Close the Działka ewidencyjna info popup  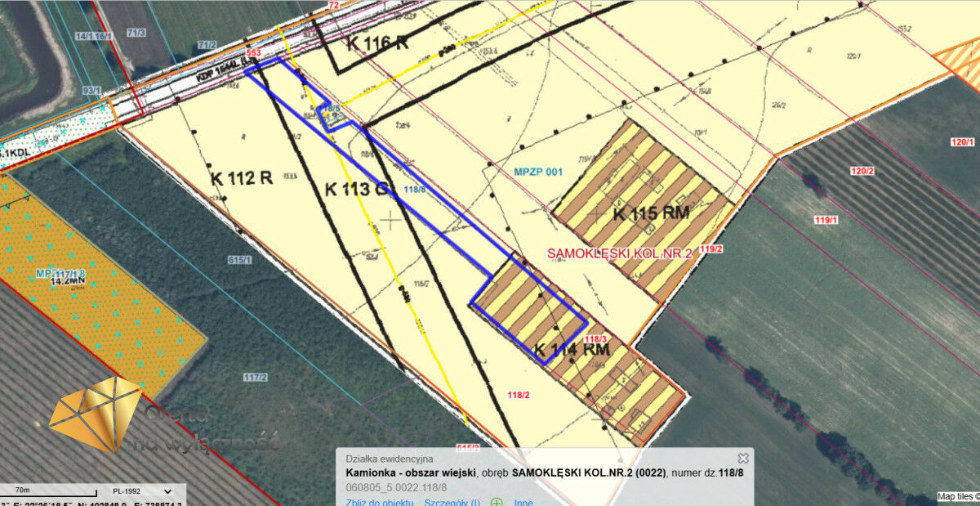tap(742, 459)
